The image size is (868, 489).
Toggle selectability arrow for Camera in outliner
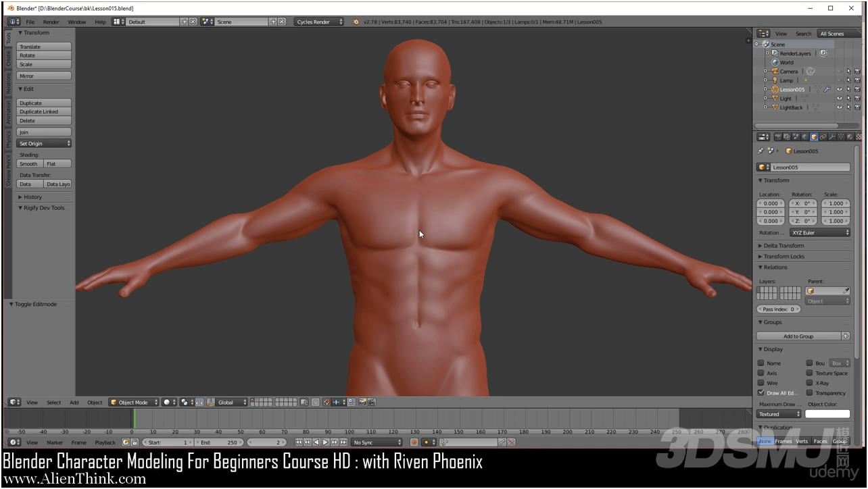point(848,71)
